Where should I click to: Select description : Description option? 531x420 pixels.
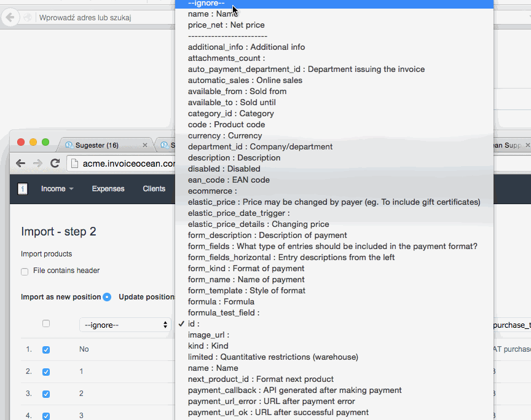(334, 158)
